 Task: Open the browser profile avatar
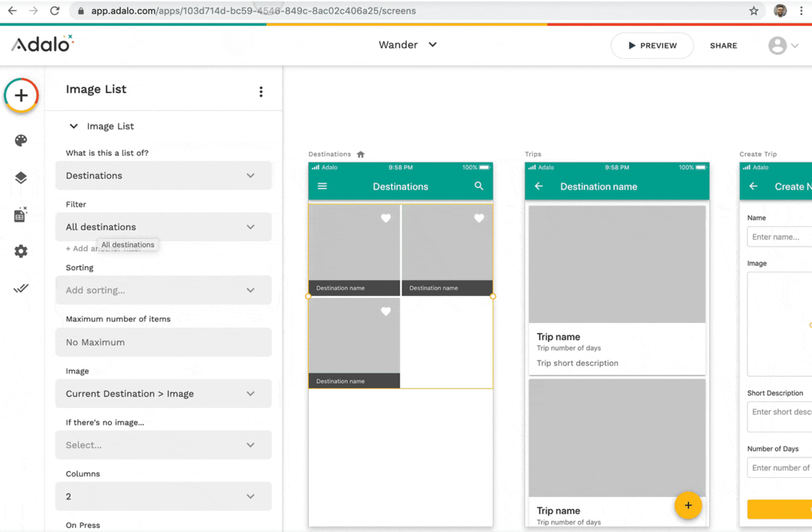coord(780,11)
